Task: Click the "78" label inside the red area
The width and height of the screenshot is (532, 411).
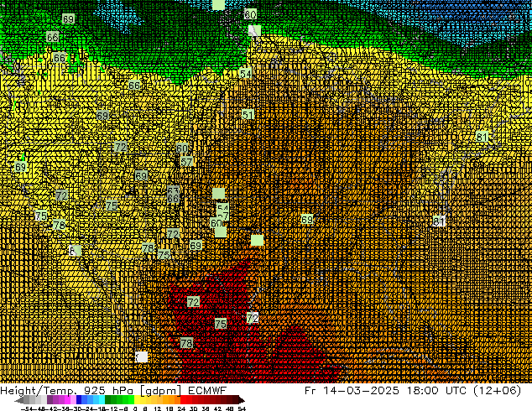Action: (186, 343)
